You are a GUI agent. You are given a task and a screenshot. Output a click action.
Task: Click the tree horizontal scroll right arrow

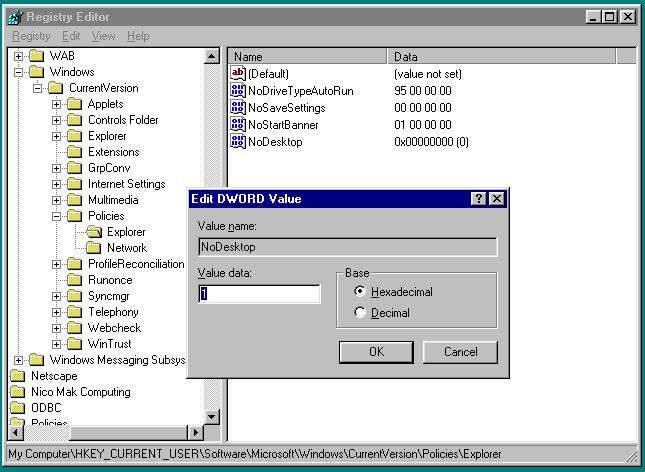tap(195, 432)
